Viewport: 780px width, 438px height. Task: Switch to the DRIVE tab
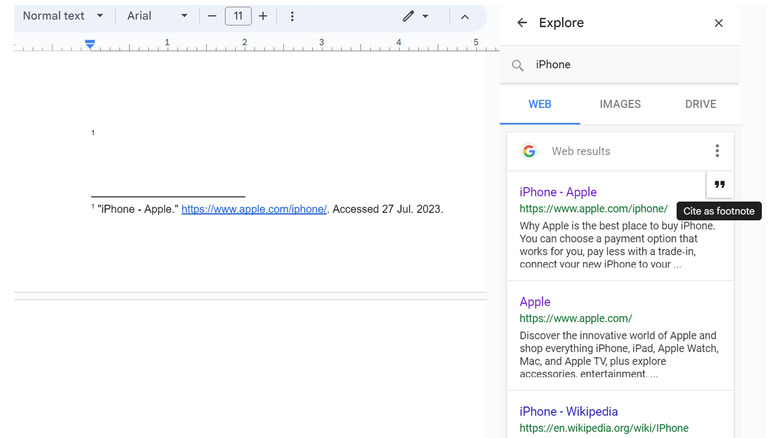click(700, 104)
